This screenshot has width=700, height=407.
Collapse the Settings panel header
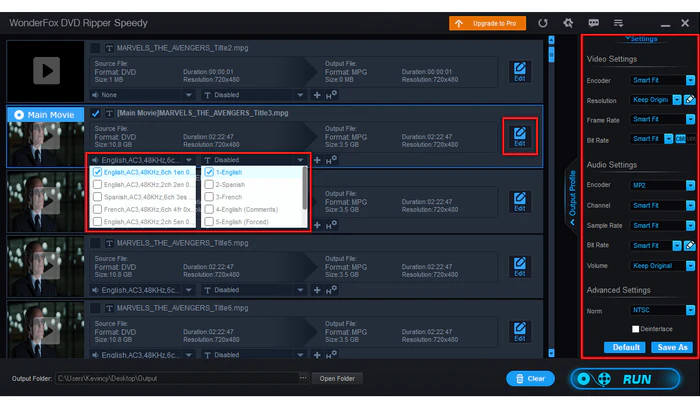pos(642,39)
